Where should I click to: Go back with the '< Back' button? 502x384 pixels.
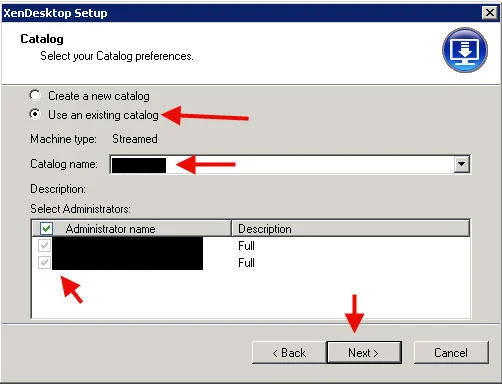pyautogui.click(x=289, y=352)
